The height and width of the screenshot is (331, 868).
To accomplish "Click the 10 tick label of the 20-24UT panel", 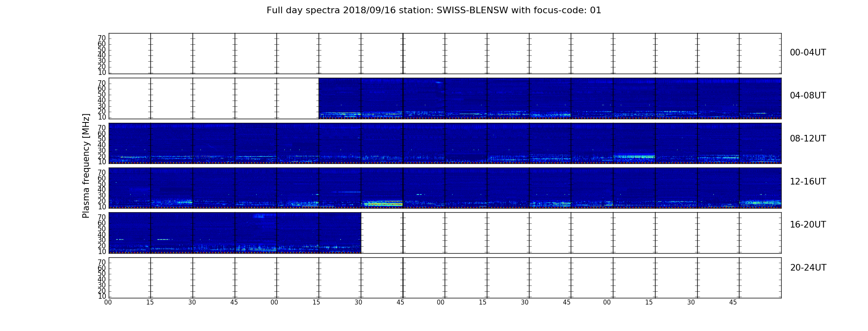I will pyautogui.click(x=102, y=296).
